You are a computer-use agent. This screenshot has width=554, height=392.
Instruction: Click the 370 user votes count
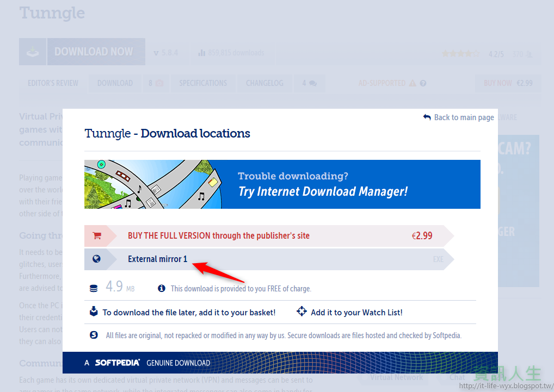(518, 54)
